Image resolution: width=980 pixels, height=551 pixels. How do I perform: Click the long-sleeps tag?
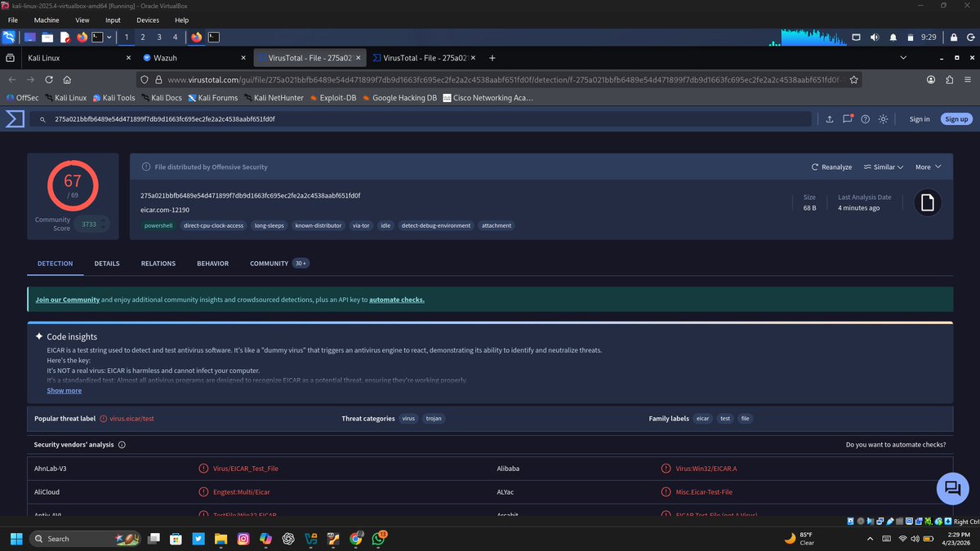(x=269, y=225)
